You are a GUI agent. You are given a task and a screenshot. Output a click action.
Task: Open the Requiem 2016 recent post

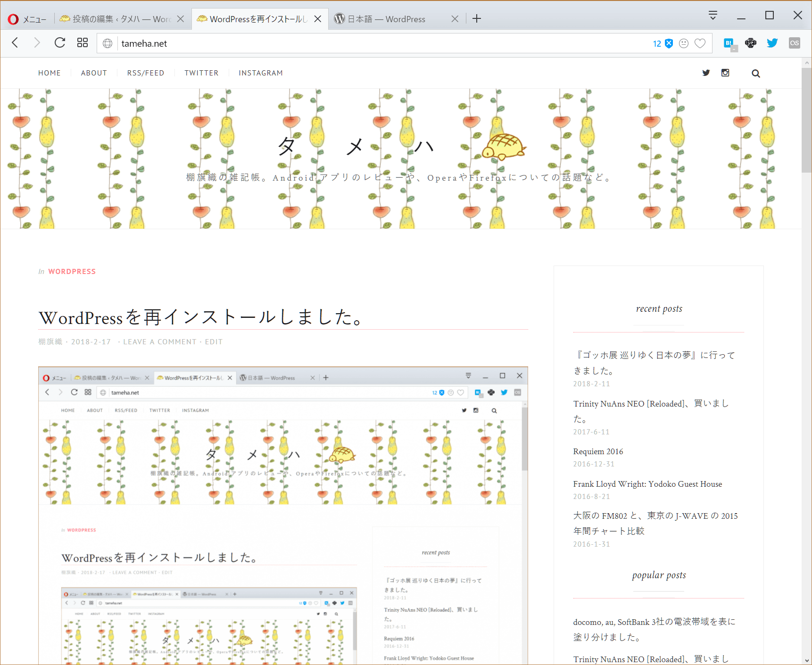598,451
